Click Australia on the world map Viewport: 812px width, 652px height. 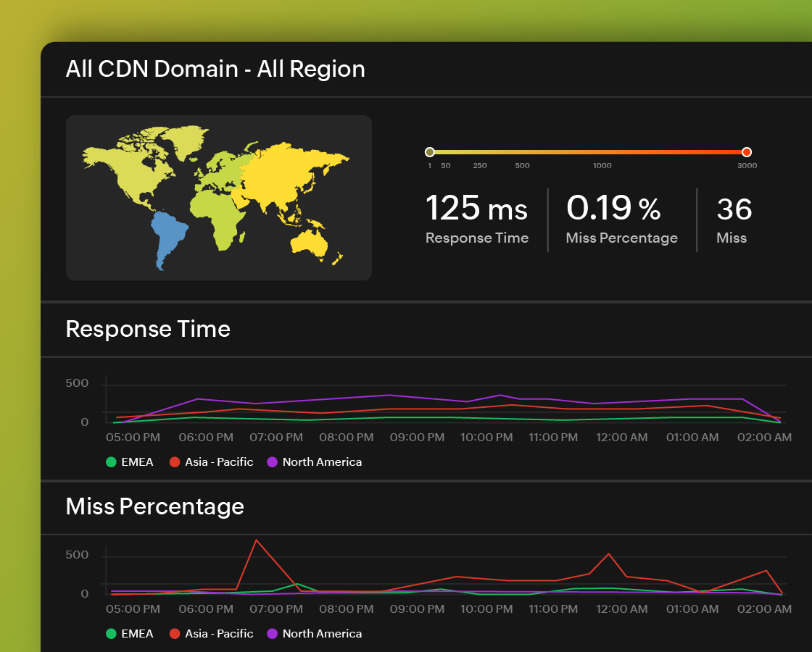[x=308, y=243]
